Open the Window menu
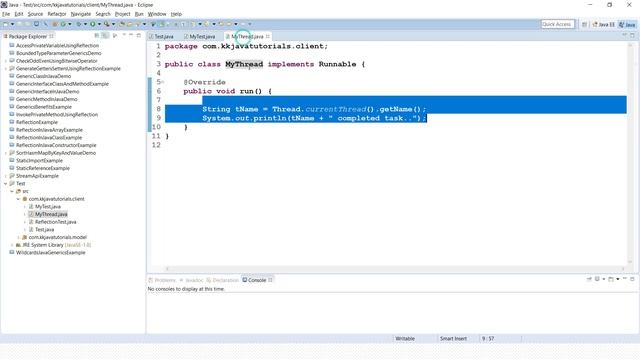 [157, 14]
